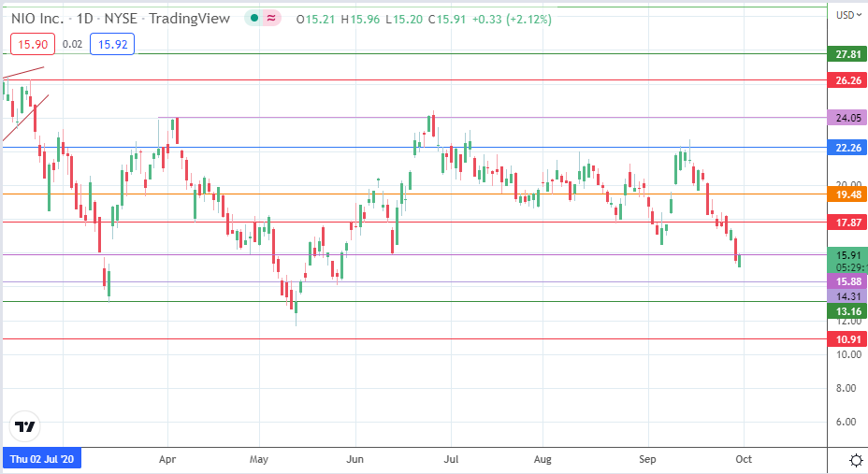Click the chart settings gear icon
Viewport: 868px width, 474px height.
856,460
